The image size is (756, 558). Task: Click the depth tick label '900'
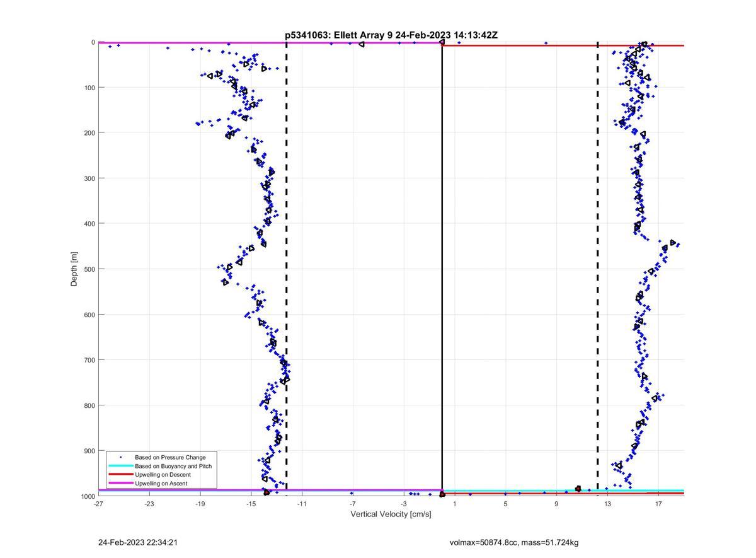point(89,451)
